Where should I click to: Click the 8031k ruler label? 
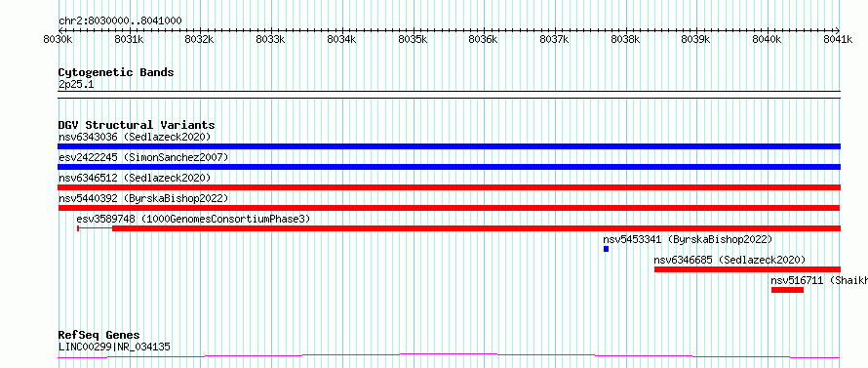click(129, 39)
